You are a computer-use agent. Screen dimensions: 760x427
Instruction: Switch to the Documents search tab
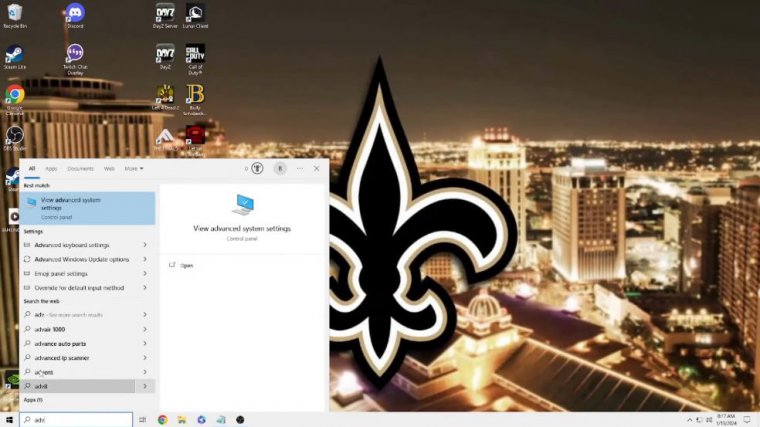pos(81,169)
